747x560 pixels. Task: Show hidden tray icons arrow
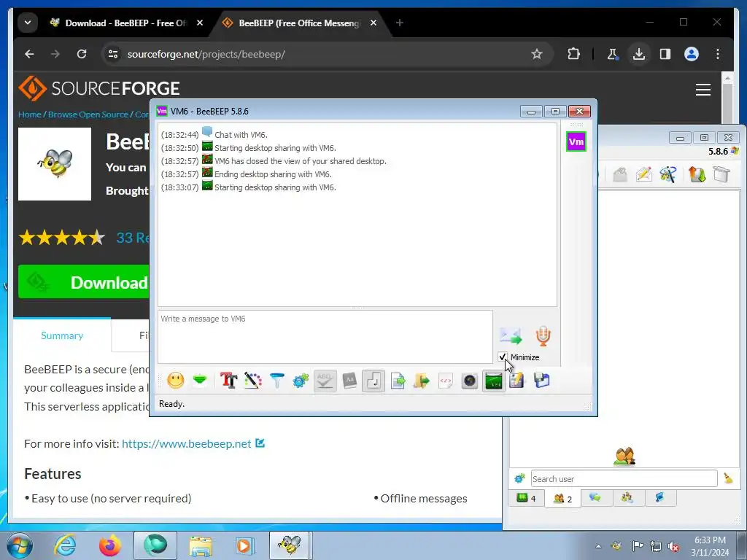598,546
